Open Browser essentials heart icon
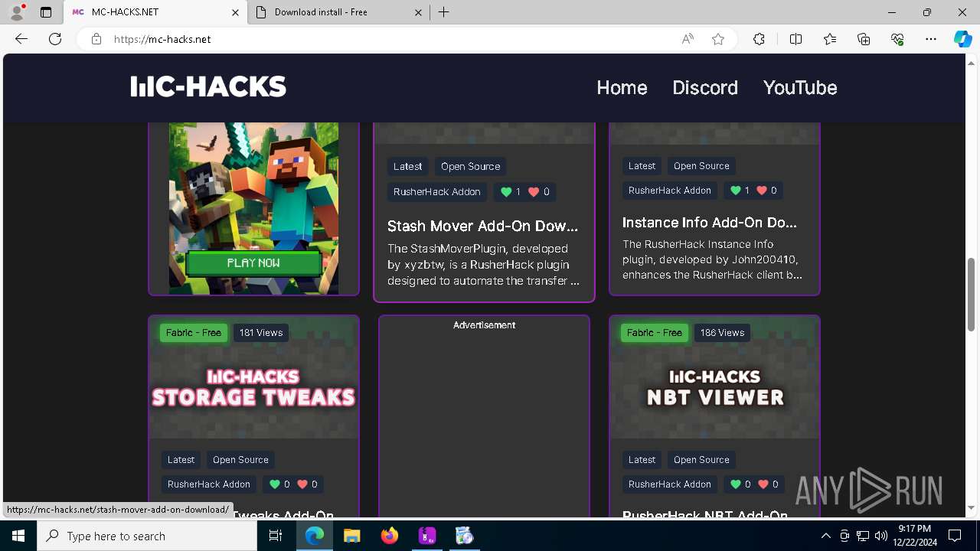The image size is (980, 551). (x=897, y=39)
